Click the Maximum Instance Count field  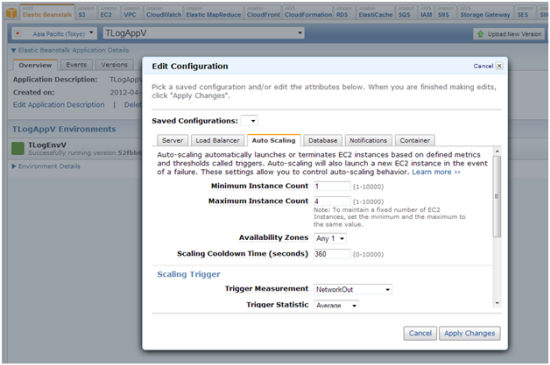332,201
